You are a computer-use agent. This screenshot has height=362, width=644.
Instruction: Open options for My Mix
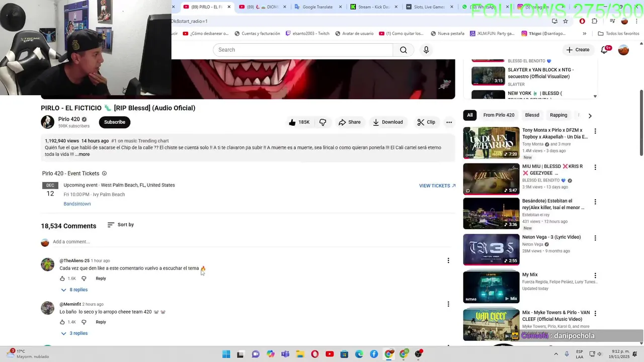click(595, 276)
